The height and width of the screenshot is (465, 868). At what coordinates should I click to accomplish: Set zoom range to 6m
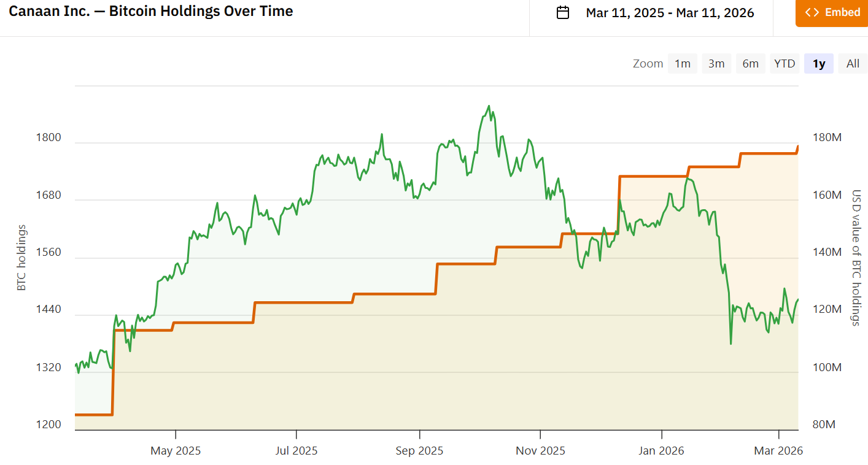[750, 63]
